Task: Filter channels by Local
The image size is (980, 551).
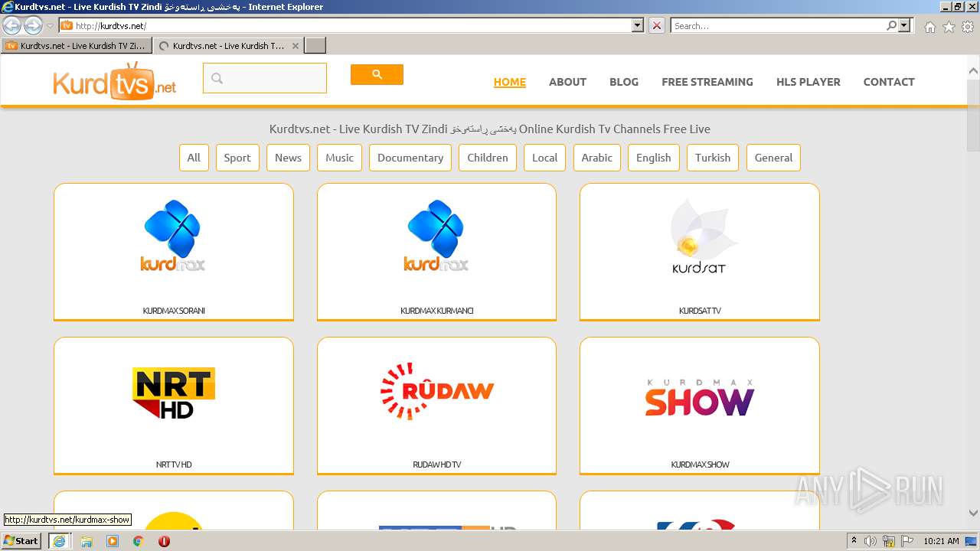Action: [544, 158]
